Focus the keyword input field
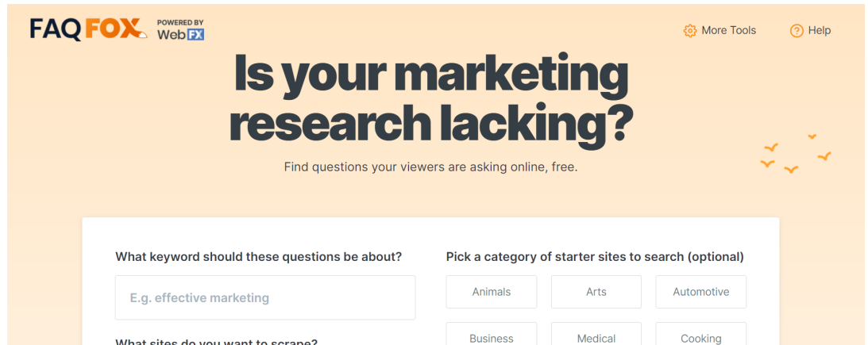This screenshot has width=868, height=345. (264, 298)
